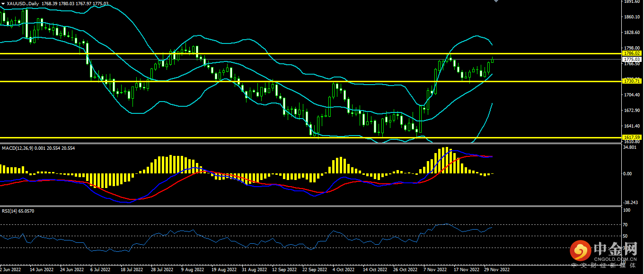Screen dimensions: 644x274
Task: Click the 1775.03 current price tag
Action: tap(632, 60)
